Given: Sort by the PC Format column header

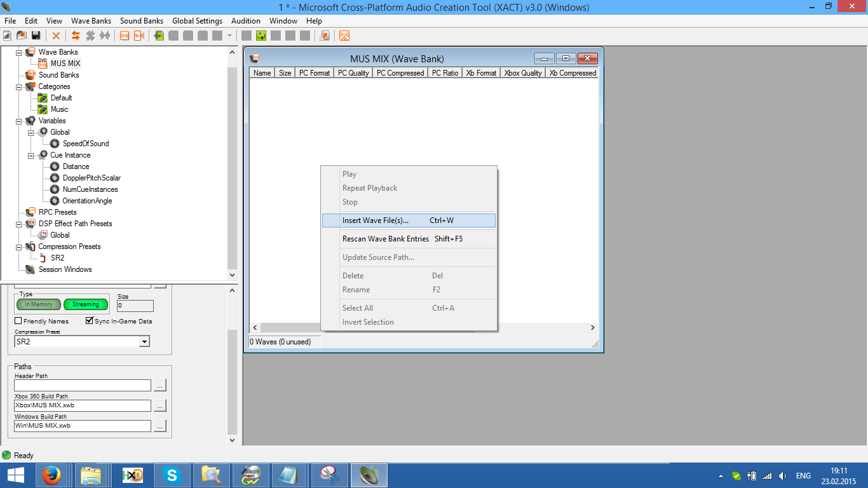Looking at the screenshot, I should (x=315, y=73).
